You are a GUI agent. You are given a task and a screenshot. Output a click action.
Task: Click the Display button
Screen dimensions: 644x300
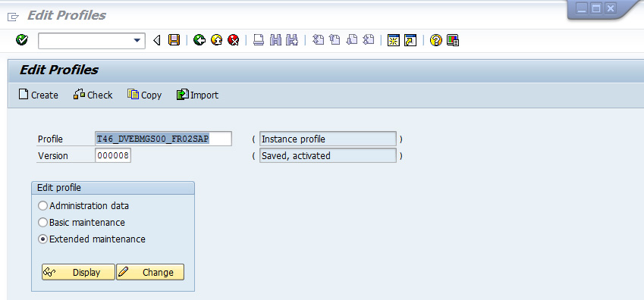click(x=78, y=272)
